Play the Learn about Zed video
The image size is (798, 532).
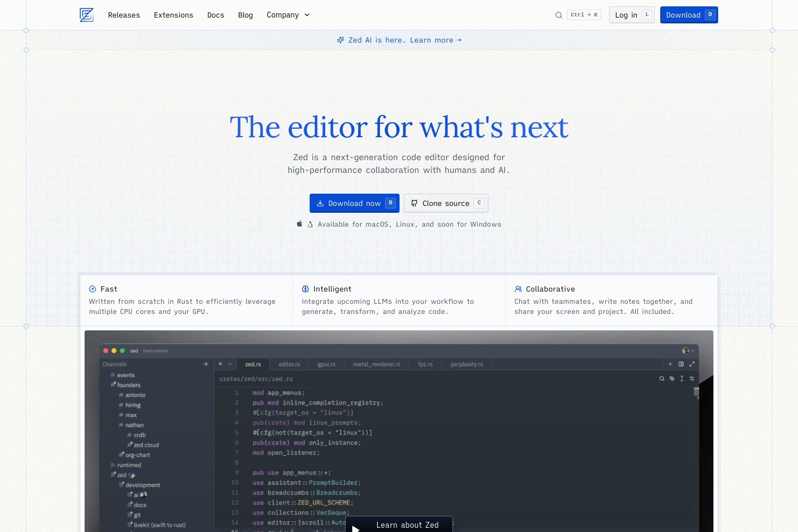coord(399,525)
